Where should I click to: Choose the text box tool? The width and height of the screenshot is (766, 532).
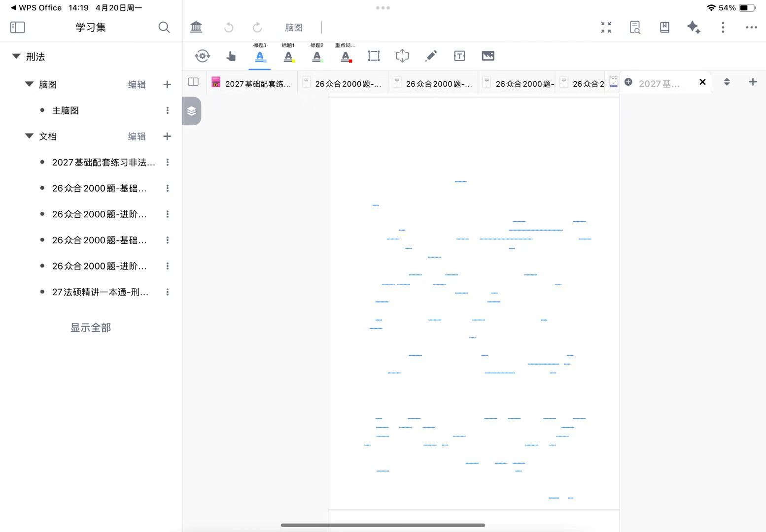[459, 56]
